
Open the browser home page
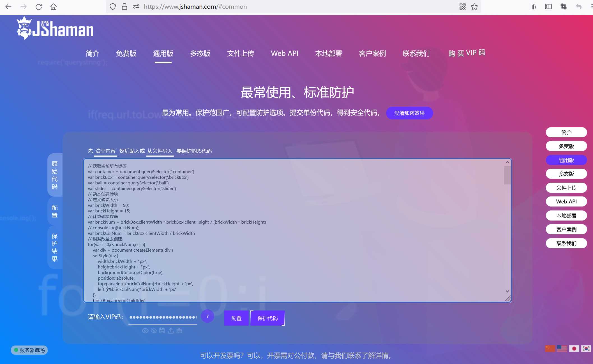[54, 7]
